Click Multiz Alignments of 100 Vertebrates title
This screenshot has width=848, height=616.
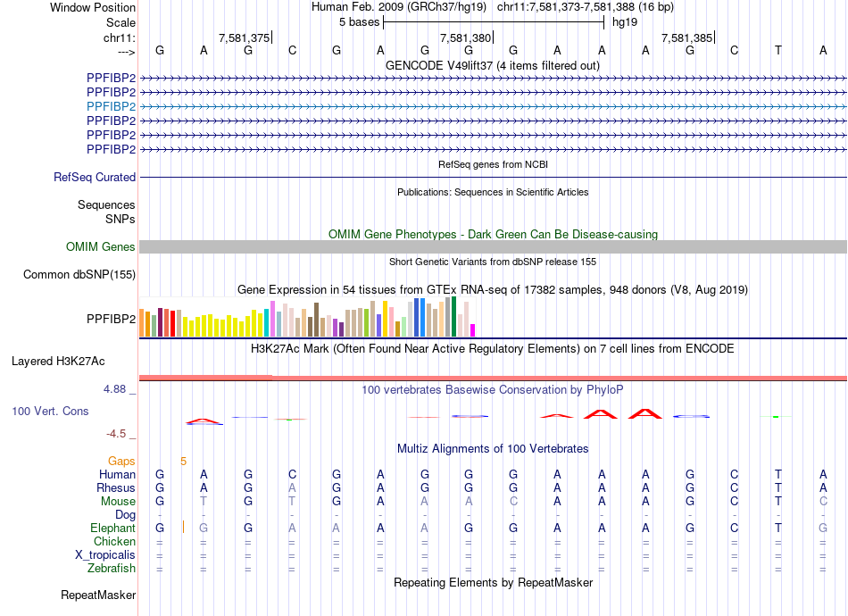(x=493, y=448)
